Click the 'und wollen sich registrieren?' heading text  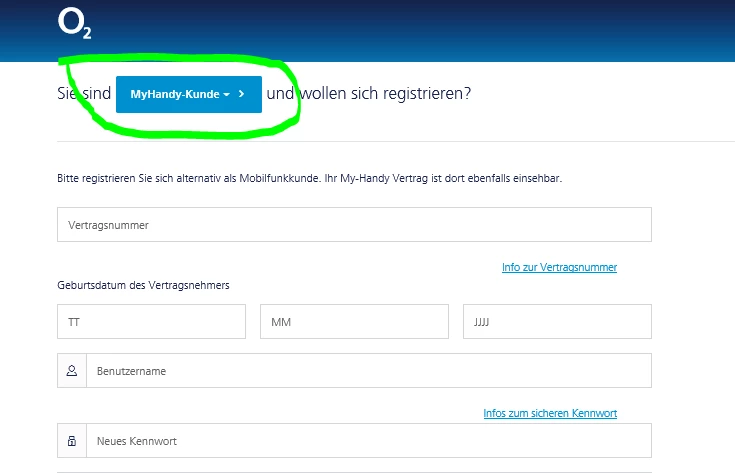[x=369, y=93]
